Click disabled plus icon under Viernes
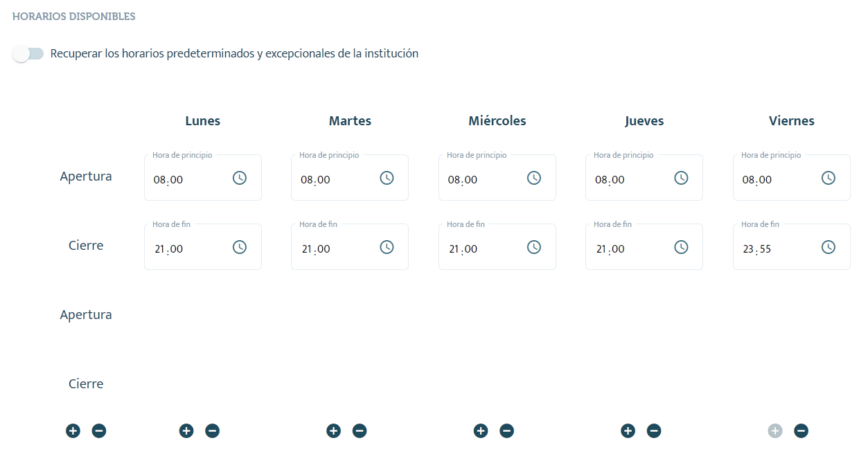The width and height of the screenshot is (868, 463). (775, 431)
